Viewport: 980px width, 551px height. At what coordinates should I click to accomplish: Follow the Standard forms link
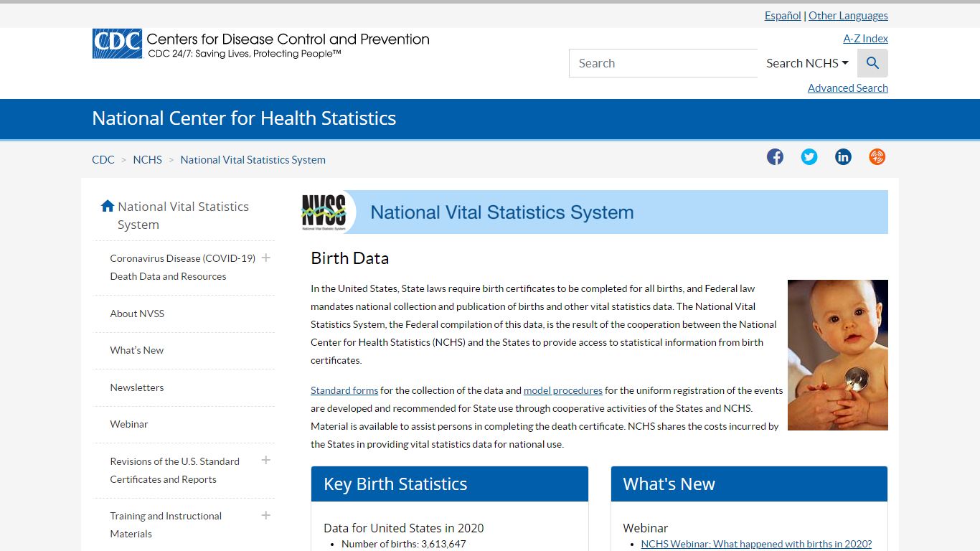click(x=344, y=390)
